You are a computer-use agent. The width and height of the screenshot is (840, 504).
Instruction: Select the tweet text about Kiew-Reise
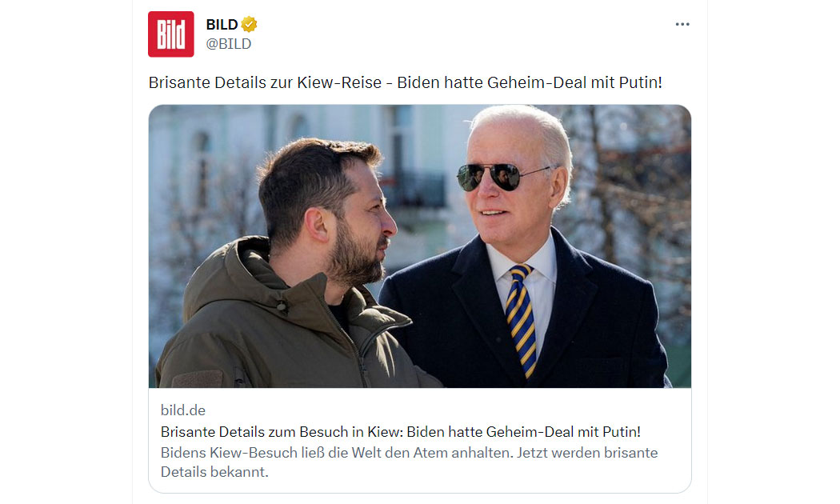(x=405, y=82)
